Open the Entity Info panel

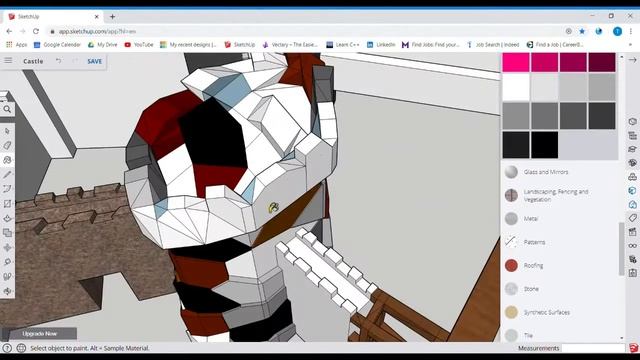coord(632,122)
